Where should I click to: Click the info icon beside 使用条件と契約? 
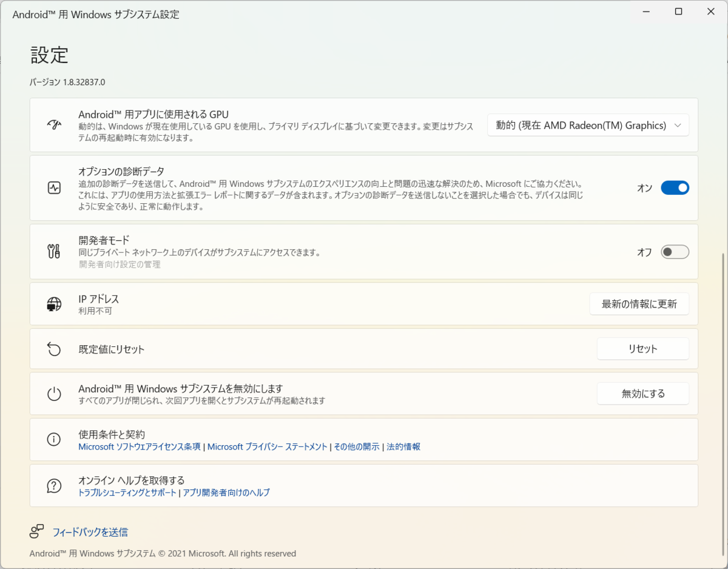point(54,440)
